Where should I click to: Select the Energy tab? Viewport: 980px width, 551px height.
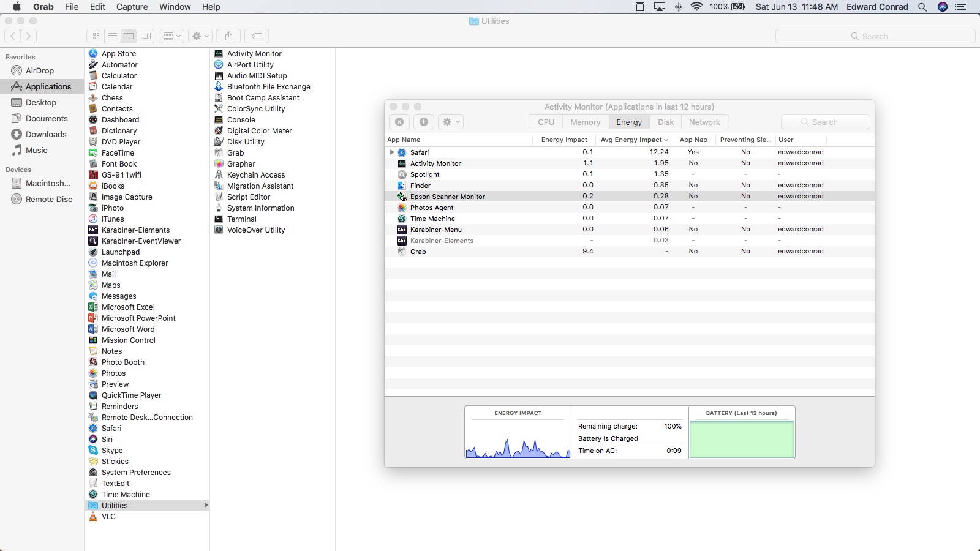point(629,122)
